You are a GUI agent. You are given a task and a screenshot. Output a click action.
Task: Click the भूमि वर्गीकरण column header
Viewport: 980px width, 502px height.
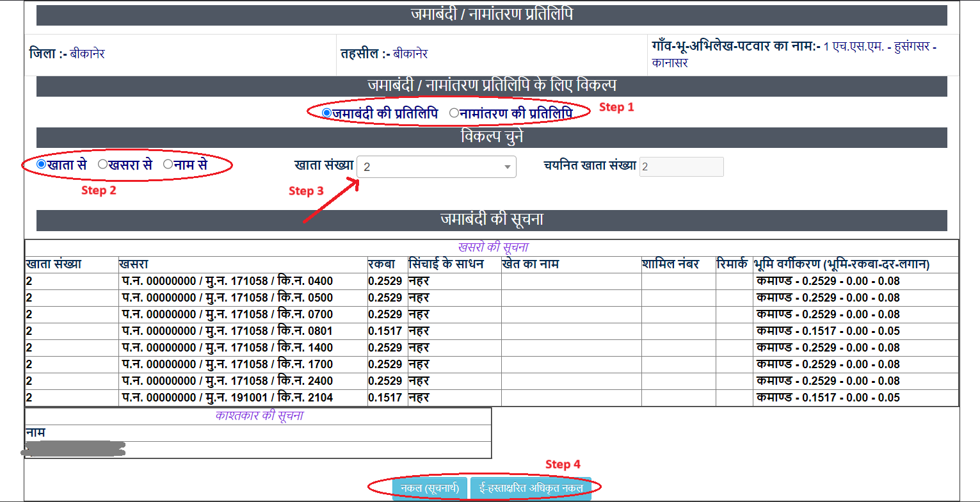[x=842, y=264]
